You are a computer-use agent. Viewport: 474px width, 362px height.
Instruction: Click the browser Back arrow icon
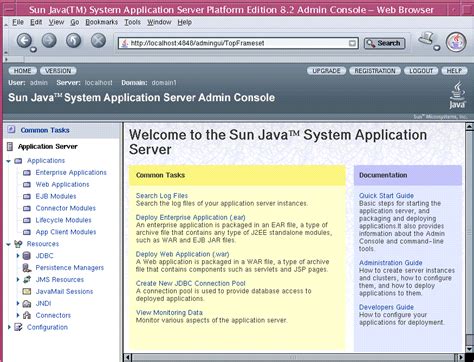pyautogui.click(x=24, y=41)
